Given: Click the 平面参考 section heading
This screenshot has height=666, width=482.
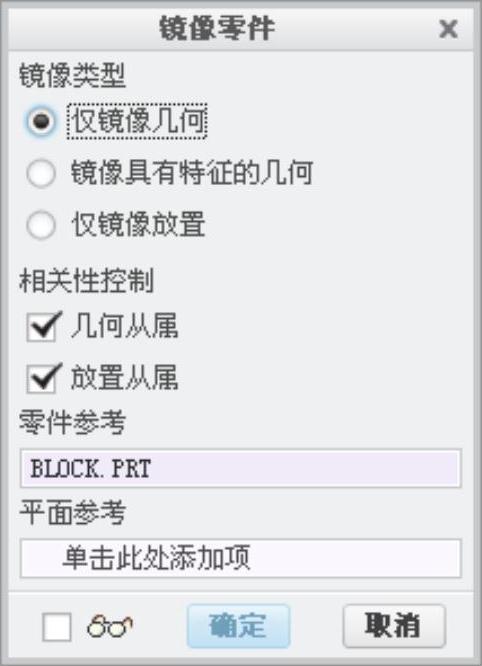Looking at the screenshot, I should (x=72, y=514).
